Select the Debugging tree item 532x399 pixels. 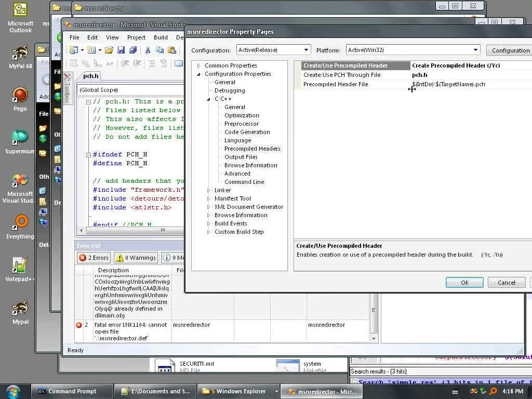[230, 90]
